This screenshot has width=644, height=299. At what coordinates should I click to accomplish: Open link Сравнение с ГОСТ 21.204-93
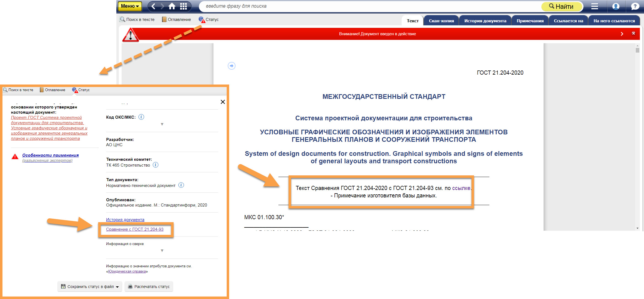(135, 229)
